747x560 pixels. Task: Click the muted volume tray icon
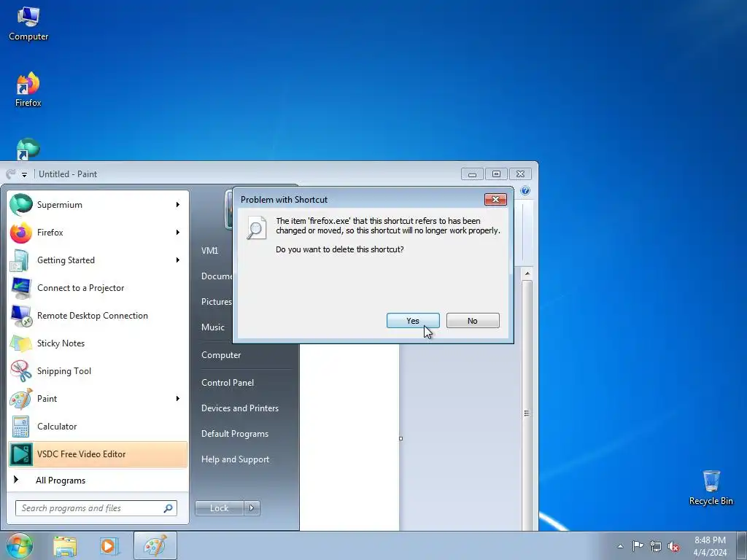(673, 546)
